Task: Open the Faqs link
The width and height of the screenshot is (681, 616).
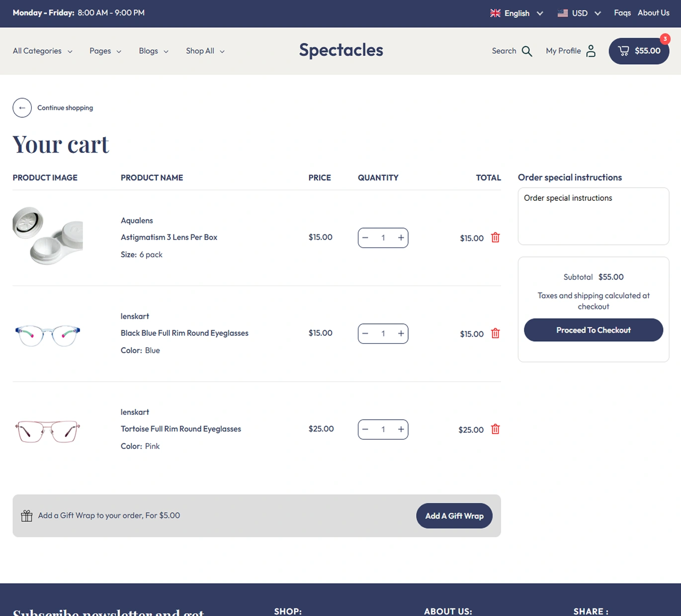Action: tap(622, 13)
